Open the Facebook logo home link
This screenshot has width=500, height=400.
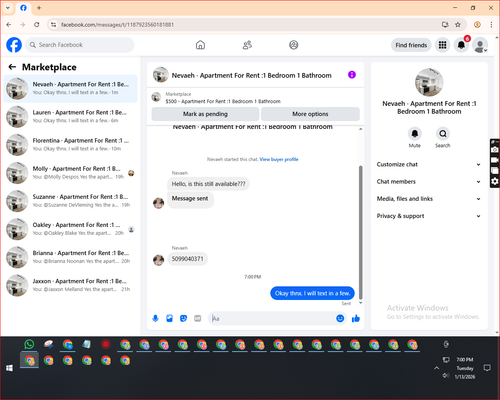[x=14, y=45]
